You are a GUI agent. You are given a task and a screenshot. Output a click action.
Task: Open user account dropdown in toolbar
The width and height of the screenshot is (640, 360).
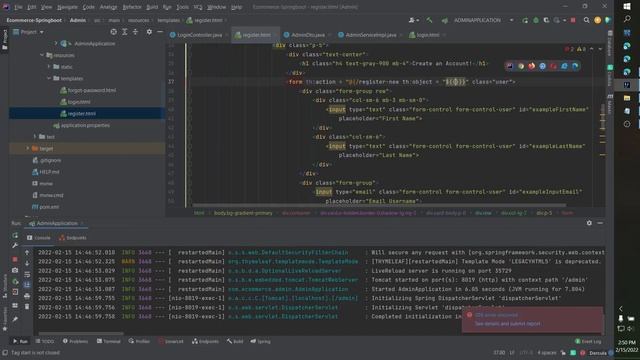[413, 20]
